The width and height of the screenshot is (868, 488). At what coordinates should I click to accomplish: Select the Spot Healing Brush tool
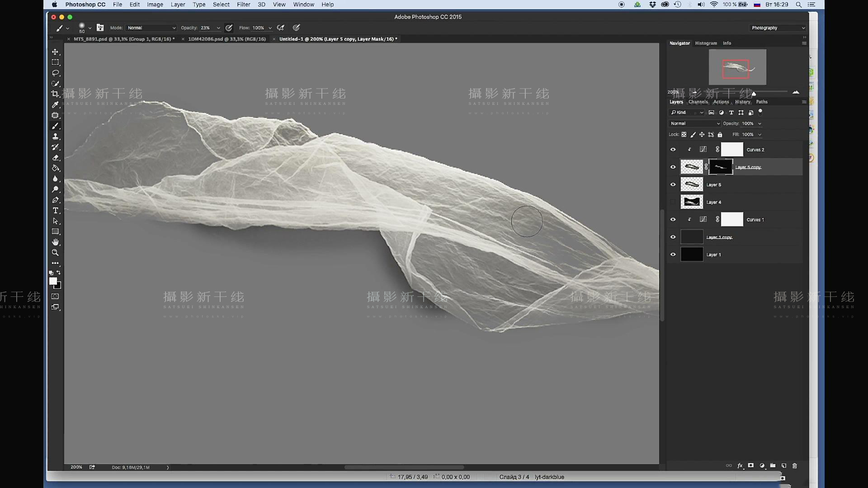55,115
